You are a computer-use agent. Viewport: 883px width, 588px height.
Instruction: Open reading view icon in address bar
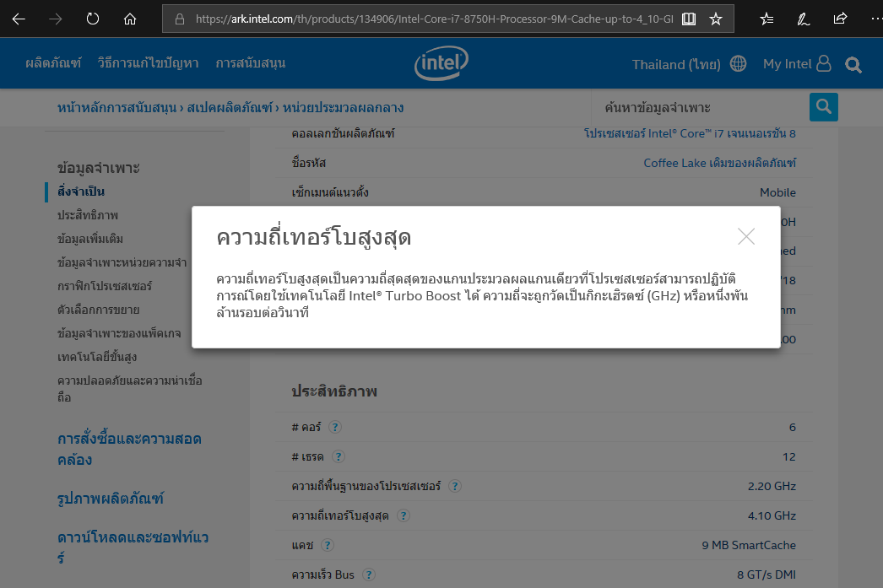689,19
